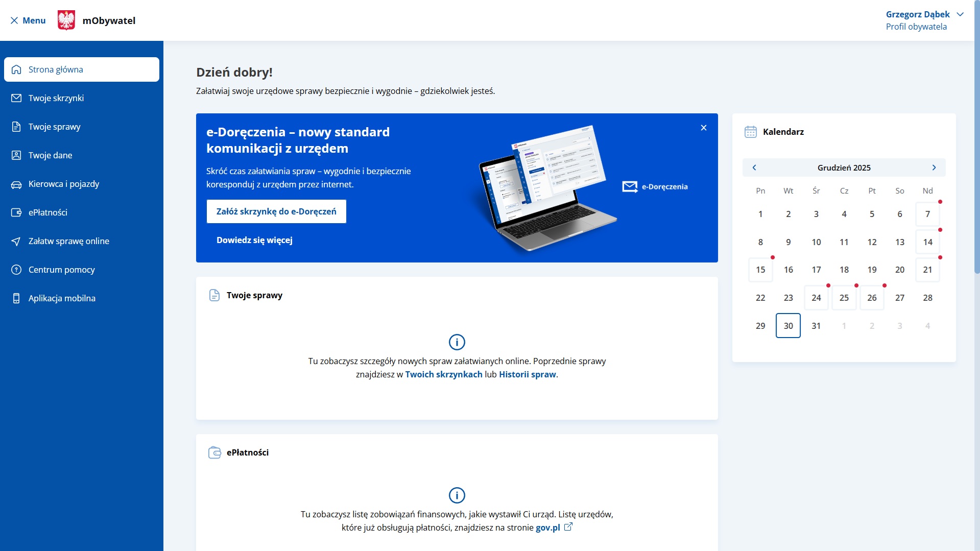
Task: Open Centrum pomocy question mark icon
Action: click(16, 270)
